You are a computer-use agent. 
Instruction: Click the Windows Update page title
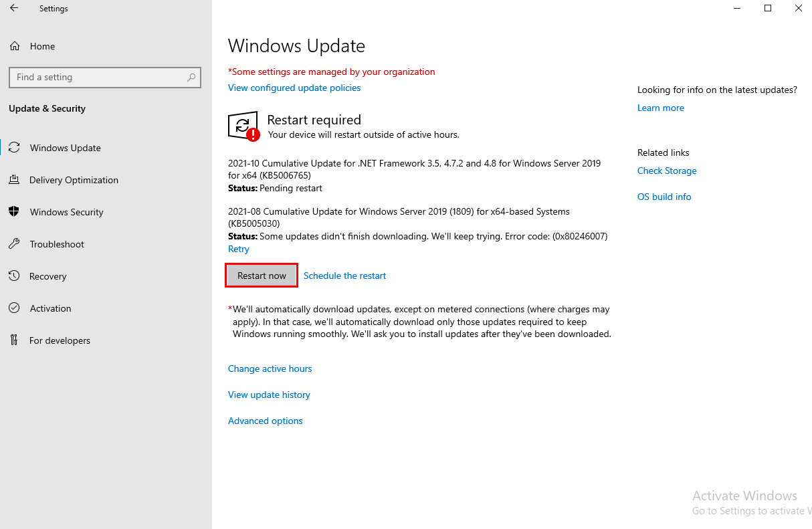tap(296, 46)
